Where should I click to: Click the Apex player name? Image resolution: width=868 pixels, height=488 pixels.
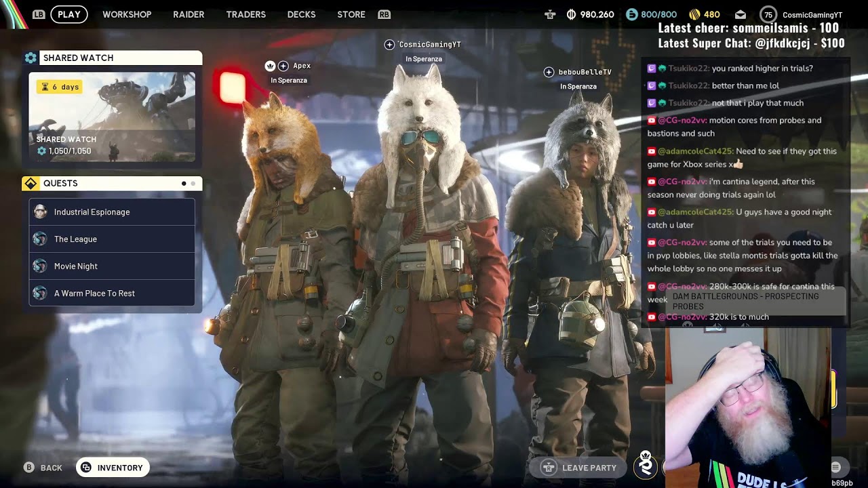(x=302, y=66)
